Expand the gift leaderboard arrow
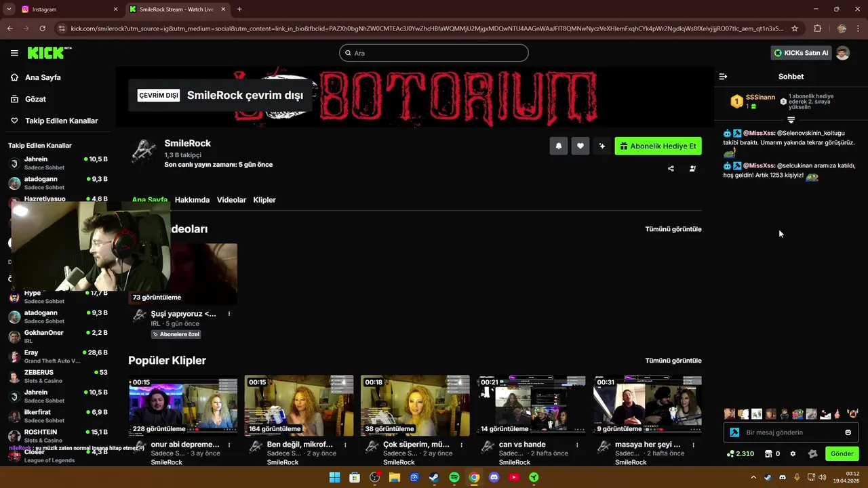Viewport: 868px width, 488px height. click(x=791, y=120)
